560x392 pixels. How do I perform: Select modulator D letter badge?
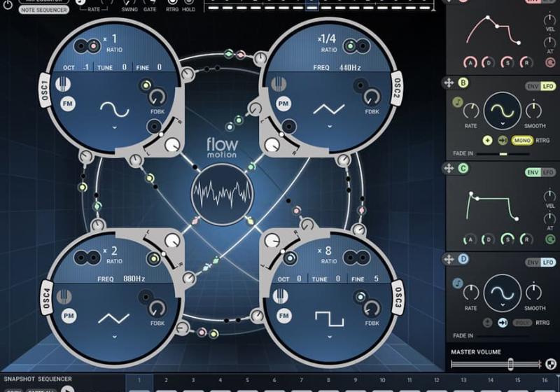point(463,259)
